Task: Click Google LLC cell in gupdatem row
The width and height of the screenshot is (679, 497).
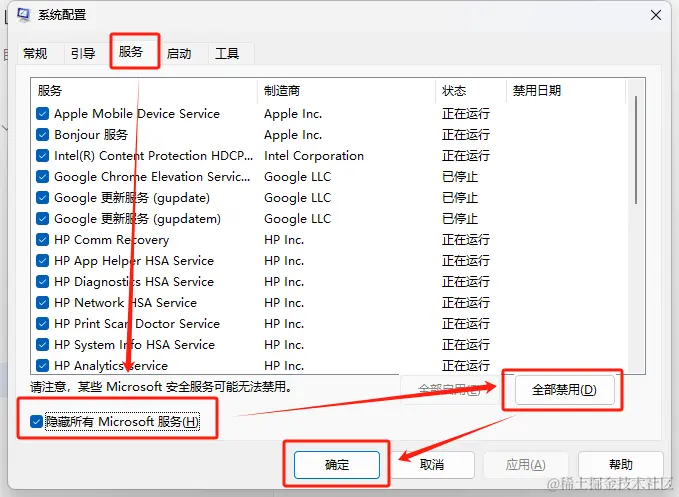Action: click(x=297, y=219)
